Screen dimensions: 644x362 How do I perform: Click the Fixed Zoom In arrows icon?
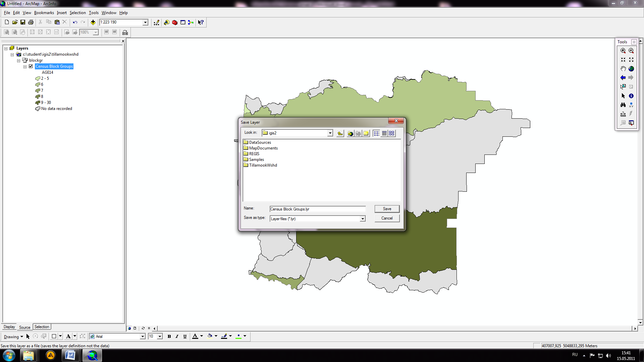pyautogui.click(x=623, y=60)
